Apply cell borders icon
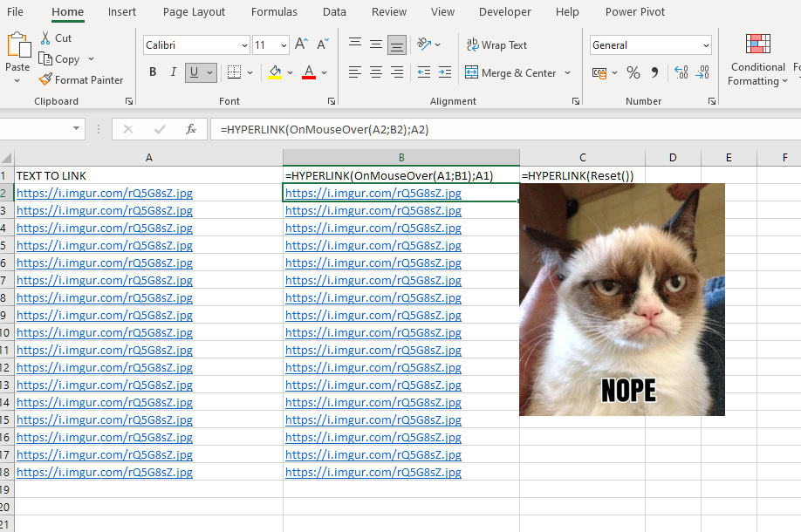Screen dimensions: 801x532 [234, 72]
